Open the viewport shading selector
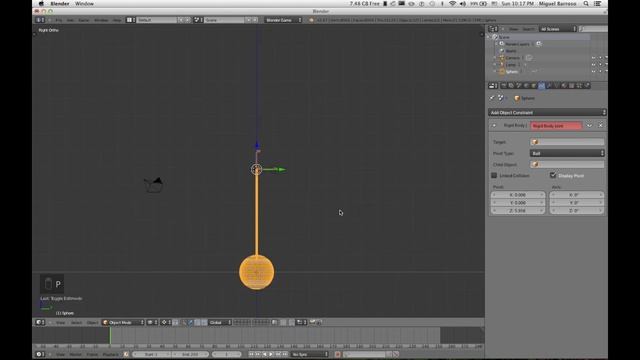Image resolution: width=640 pixels, height=360 pixels. point(152,322)
